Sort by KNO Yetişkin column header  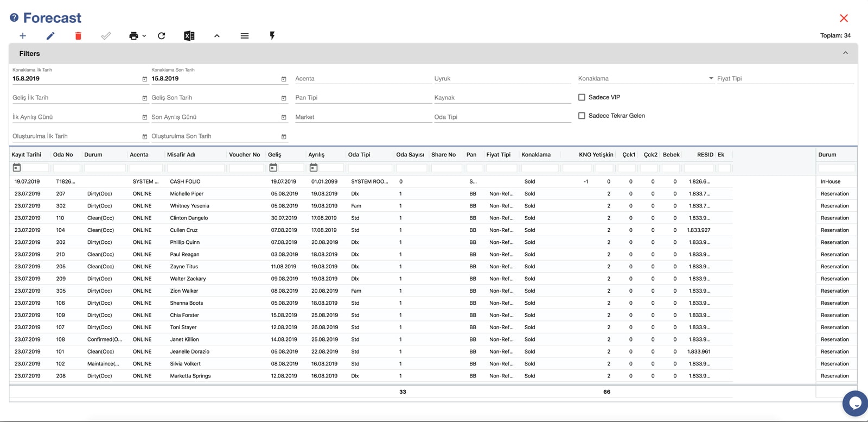tap(596, 155)
